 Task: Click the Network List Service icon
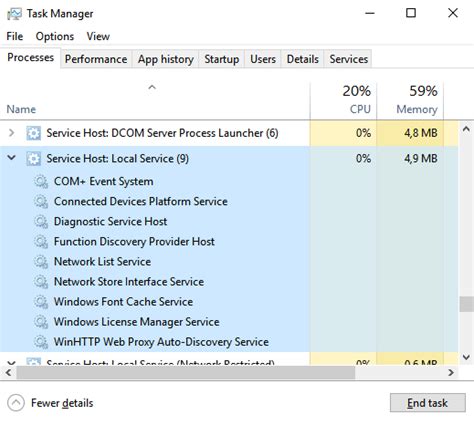pos(41,262)
